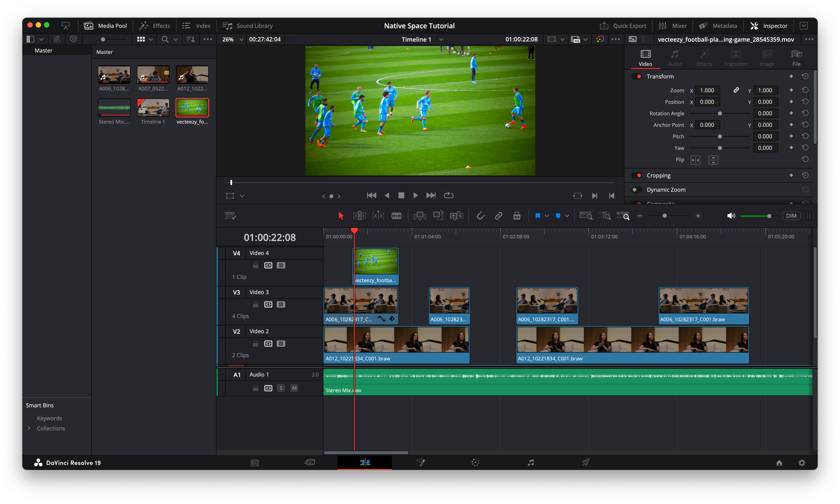Mute audio with the speaker icon

tap(731, 216)
